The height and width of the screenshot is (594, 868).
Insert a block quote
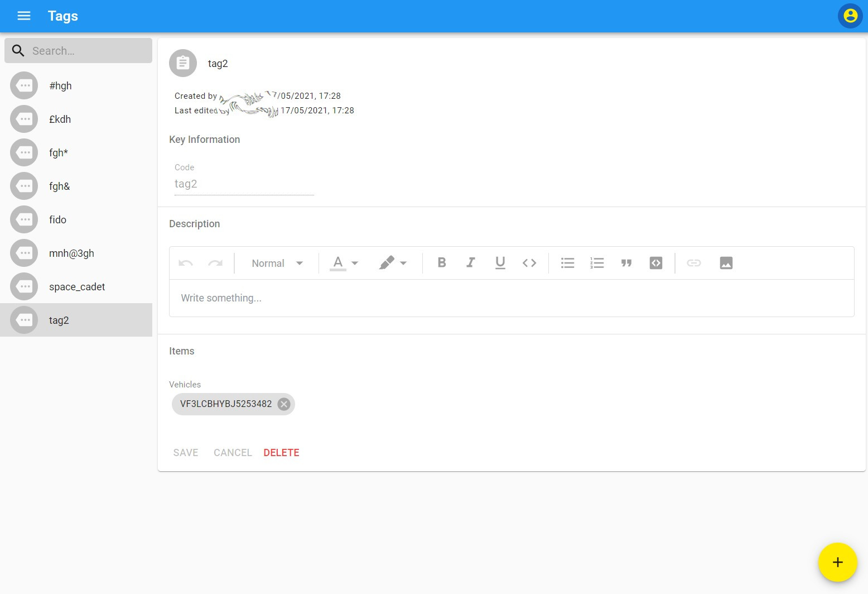pyautogui.click(x=626, y=263)
